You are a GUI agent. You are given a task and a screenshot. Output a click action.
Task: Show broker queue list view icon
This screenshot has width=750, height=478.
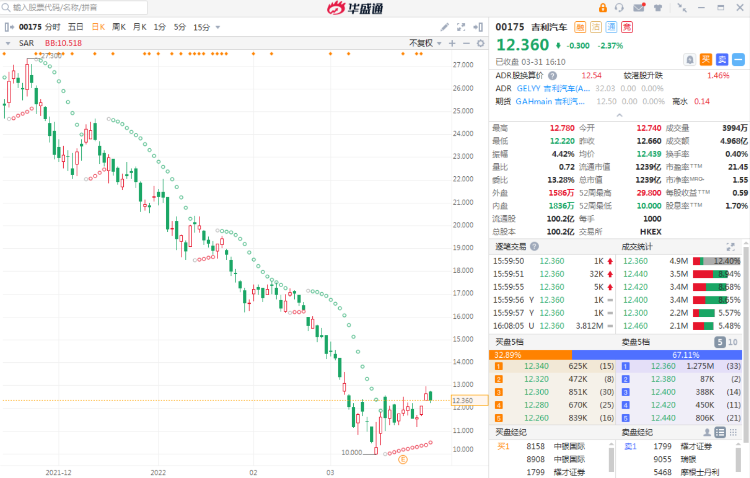pyautogui.click(x=720, y=433)
